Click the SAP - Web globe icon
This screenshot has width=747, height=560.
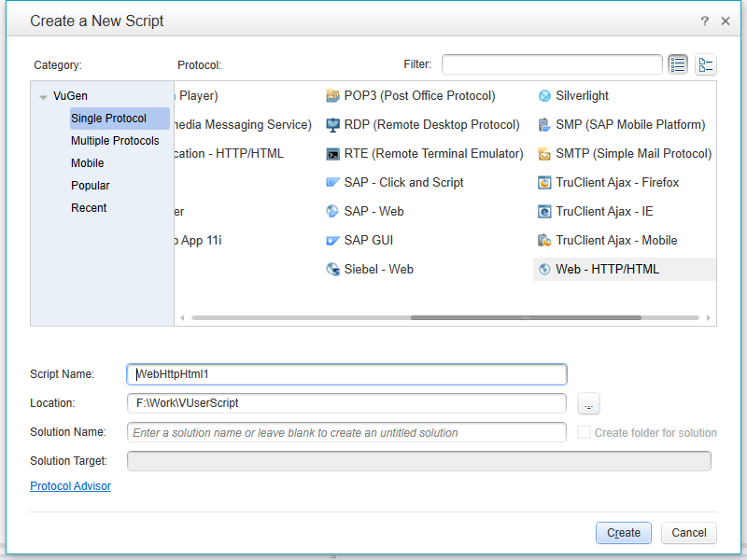[332, 212]
